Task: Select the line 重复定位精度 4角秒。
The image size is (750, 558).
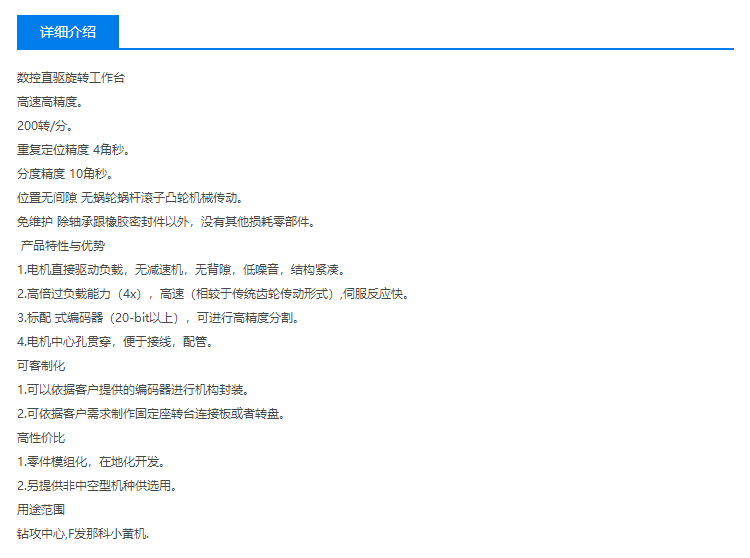Action: (x=73, y=150)
